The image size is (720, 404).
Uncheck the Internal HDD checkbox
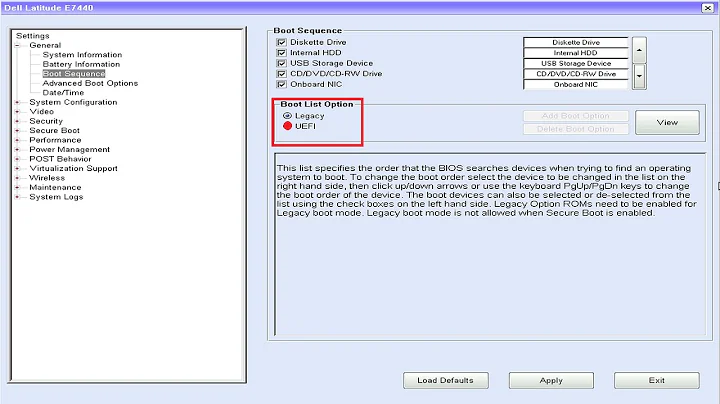click(281, 53)
